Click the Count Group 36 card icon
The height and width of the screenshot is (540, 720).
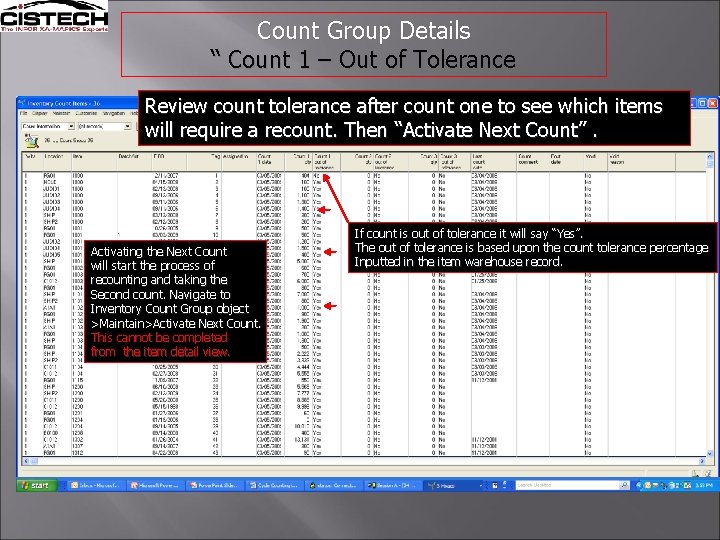(31, 141)
